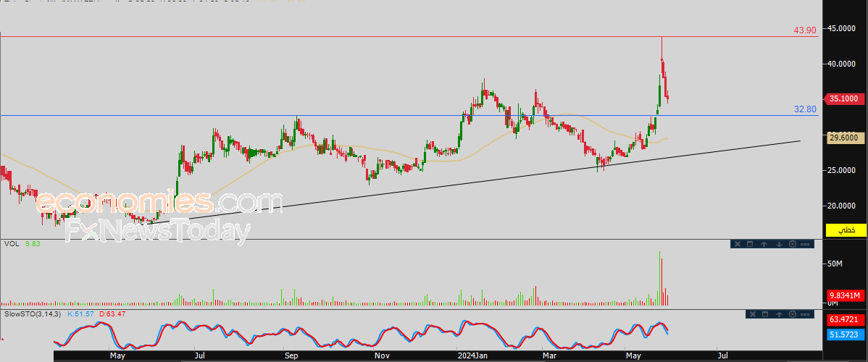Move the SlowSTO panel up
This screenshot has height=362, width=868.
(780, 314)
